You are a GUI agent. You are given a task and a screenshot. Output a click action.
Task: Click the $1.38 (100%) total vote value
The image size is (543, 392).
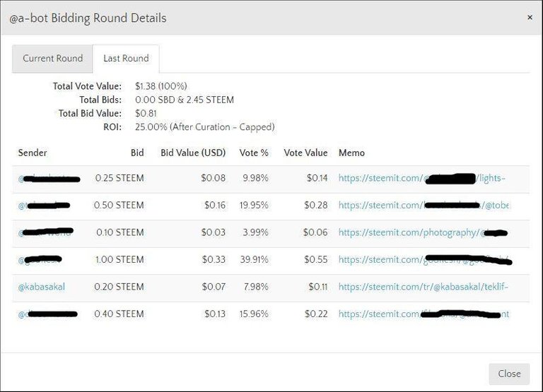(x=161, y=86)
